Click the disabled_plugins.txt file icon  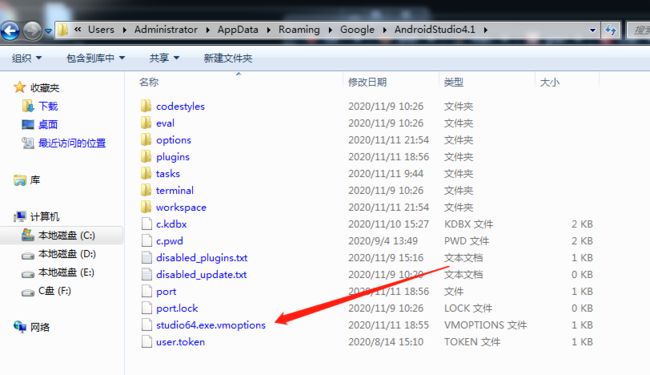(147, 257)
